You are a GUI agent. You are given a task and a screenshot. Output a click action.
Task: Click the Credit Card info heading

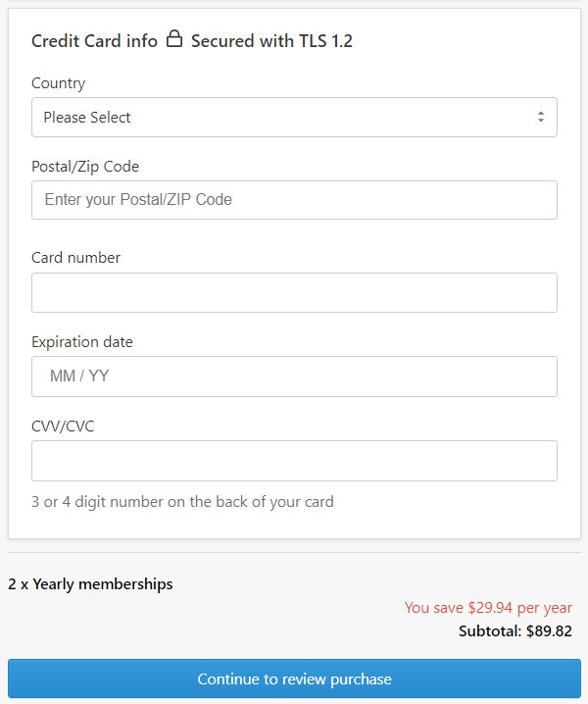pos(94,41)
